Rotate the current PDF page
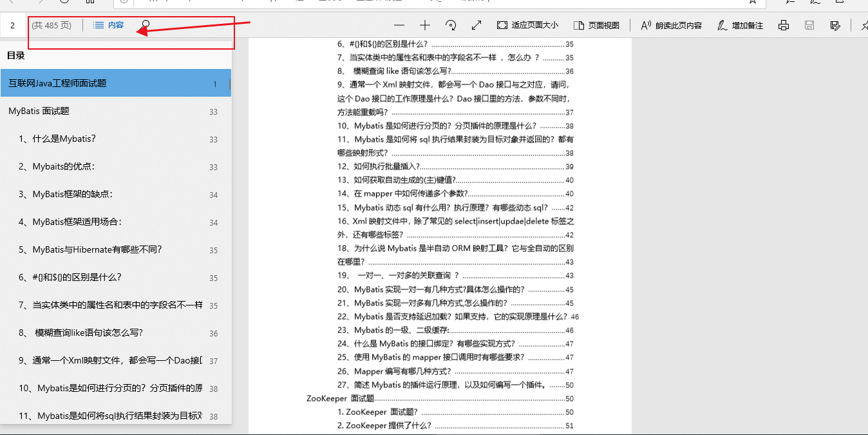This screenshot has width=868, height=435. click(450, 25)
